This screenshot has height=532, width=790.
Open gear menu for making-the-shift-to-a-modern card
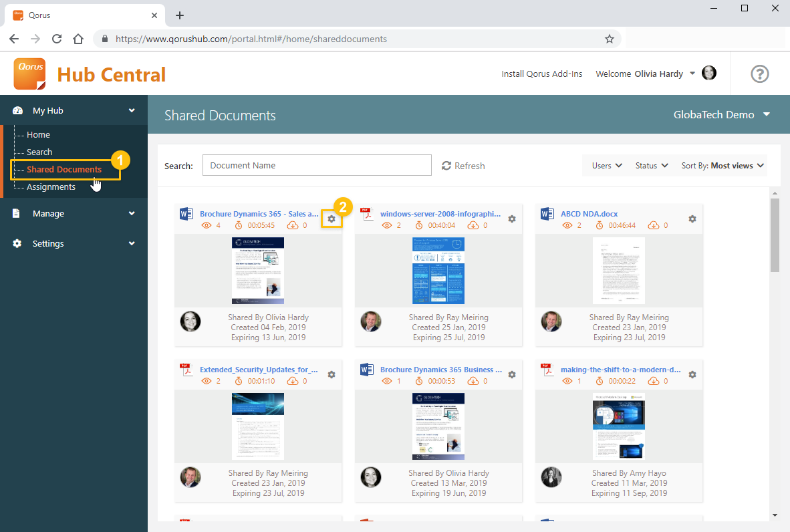[692, 375]
